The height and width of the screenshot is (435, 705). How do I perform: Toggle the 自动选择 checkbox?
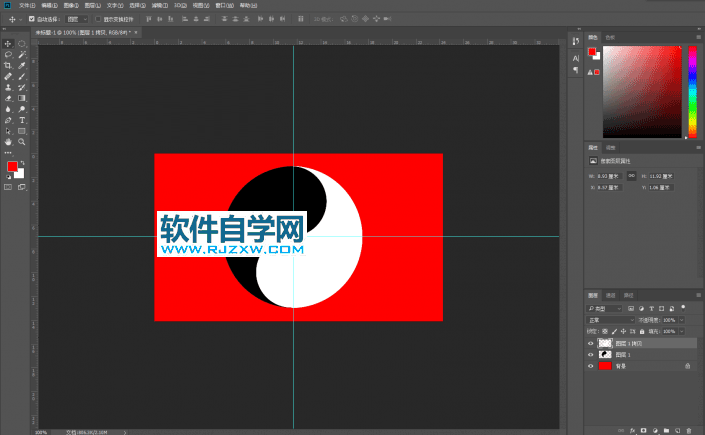click(x=31, y=19)
